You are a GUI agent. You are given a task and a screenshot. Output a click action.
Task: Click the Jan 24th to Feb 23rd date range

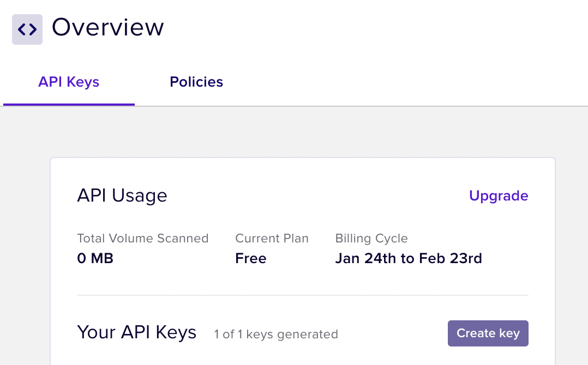pyautogui.click(x=409, y=258)
